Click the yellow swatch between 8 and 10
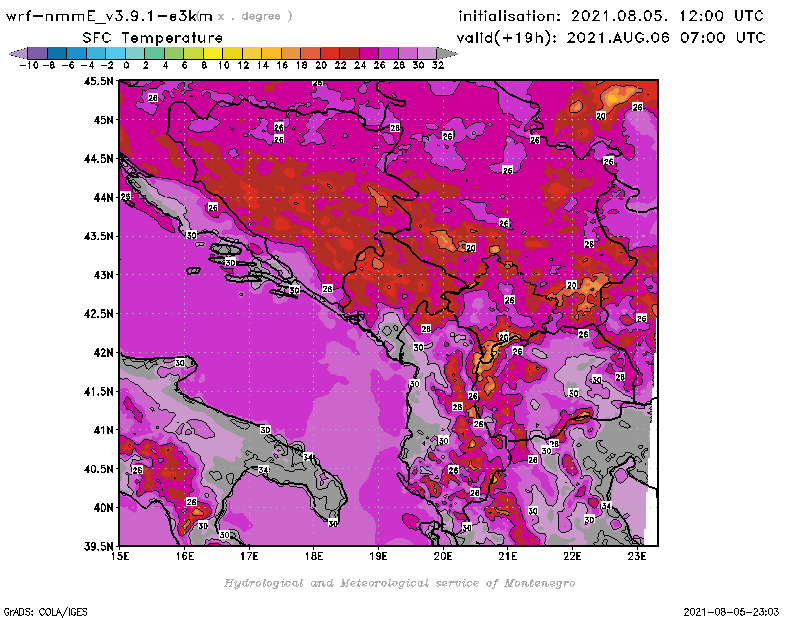 tap(212, 53)
